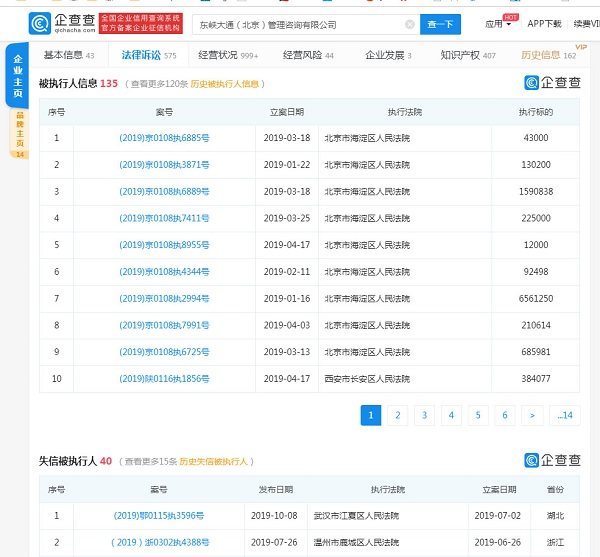Open case (2019)京0108执7991号
Screen dimensions: 600x557
[x=164, y=326]
